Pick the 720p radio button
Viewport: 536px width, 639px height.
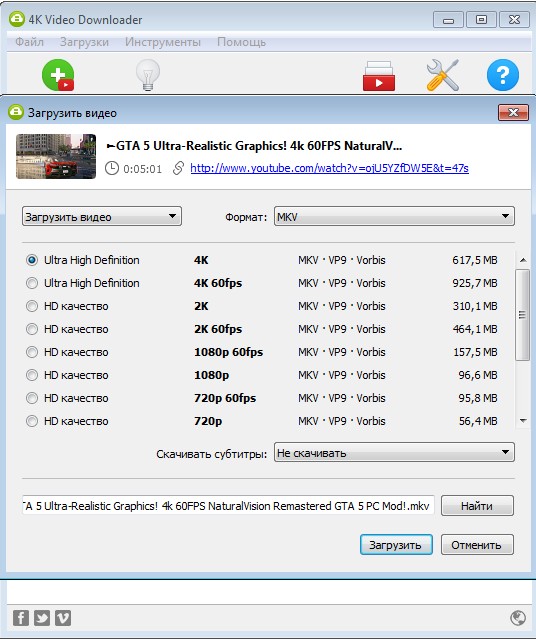(32, 421)
